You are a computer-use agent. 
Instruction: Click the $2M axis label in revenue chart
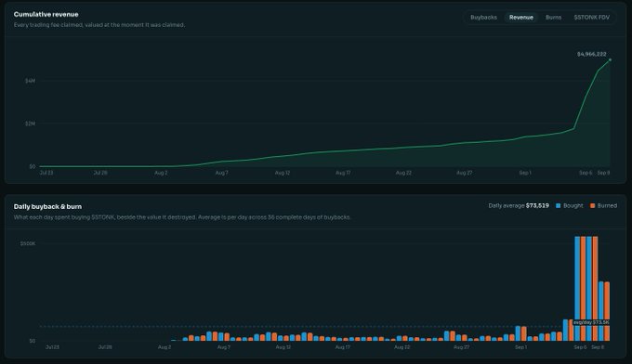[x=31, y=123]
